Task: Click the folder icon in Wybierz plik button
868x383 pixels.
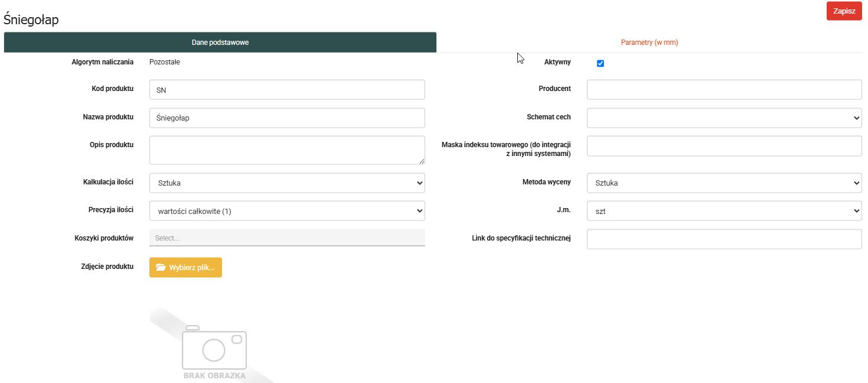Action: [x=161, y=267]
